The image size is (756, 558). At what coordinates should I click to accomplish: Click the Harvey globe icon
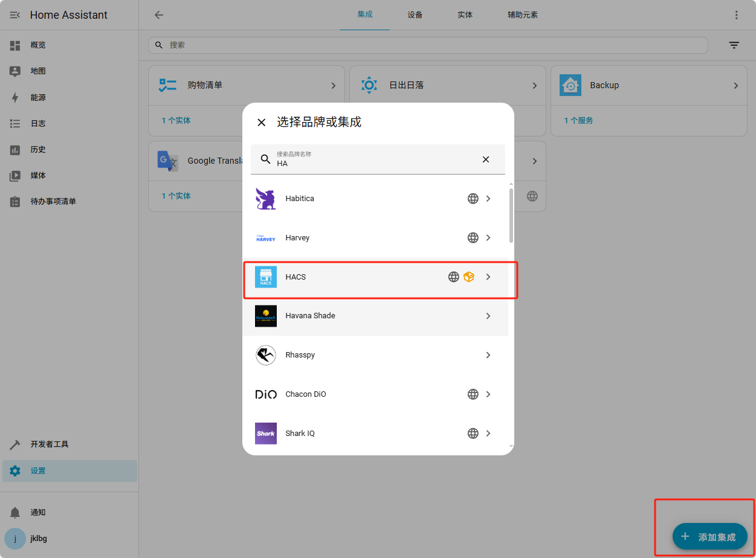tap(473, 238)
